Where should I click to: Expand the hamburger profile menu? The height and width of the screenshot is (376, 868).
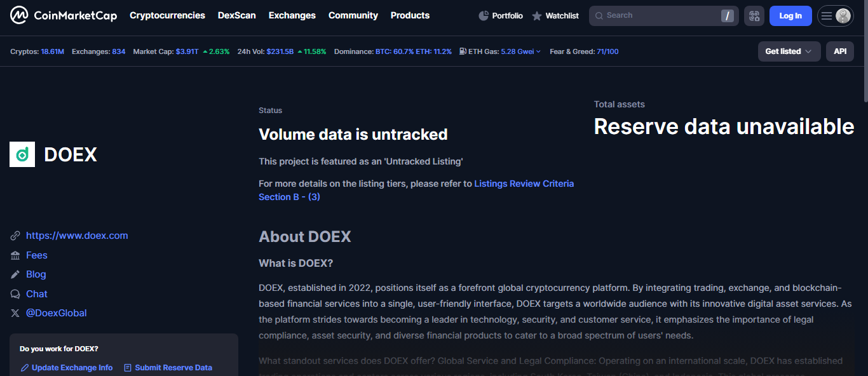[835, 15]
